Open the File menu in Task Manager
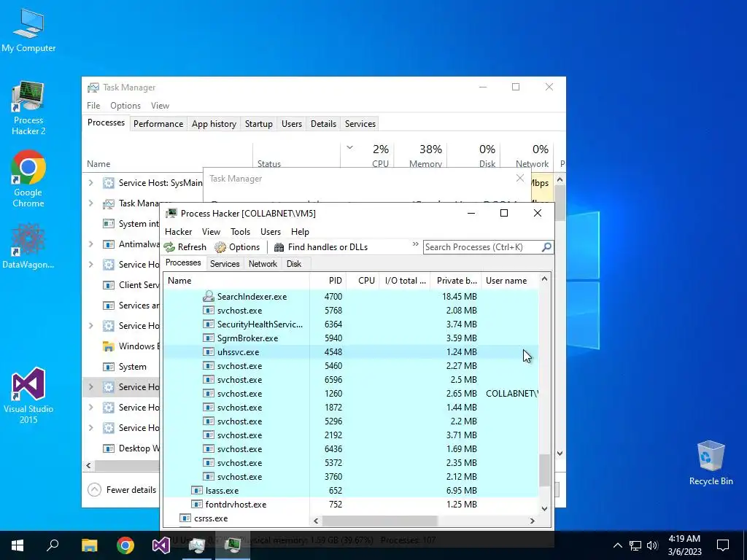This screenshot has width=747, height=560. click(93, 106)
